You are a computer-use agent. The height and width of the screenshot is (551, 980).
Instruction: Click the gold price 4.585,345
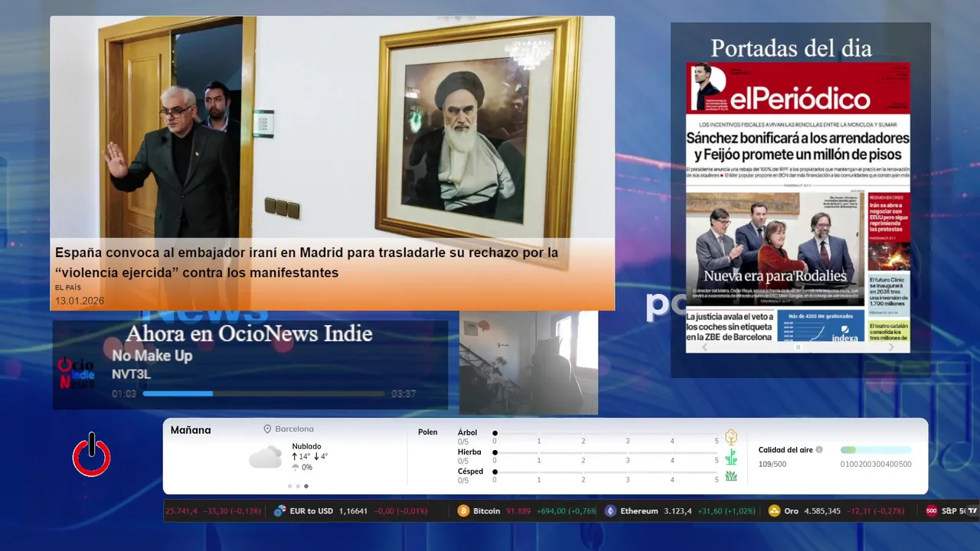[822, 510]
